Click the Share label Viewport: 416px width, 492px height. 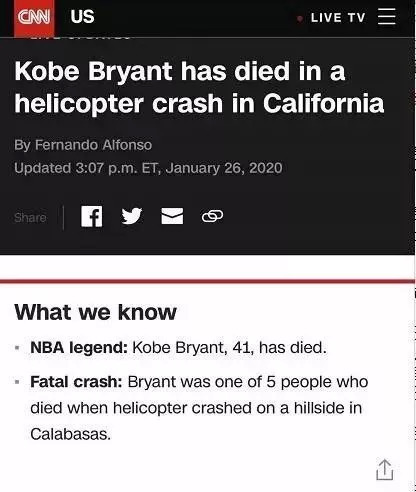[x=30, y=217]
